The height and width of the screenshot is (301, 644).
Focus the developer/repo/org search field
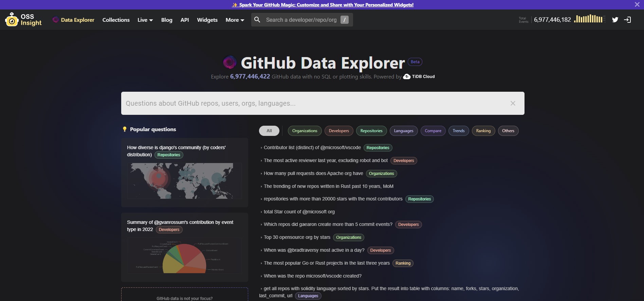point(301,20)
